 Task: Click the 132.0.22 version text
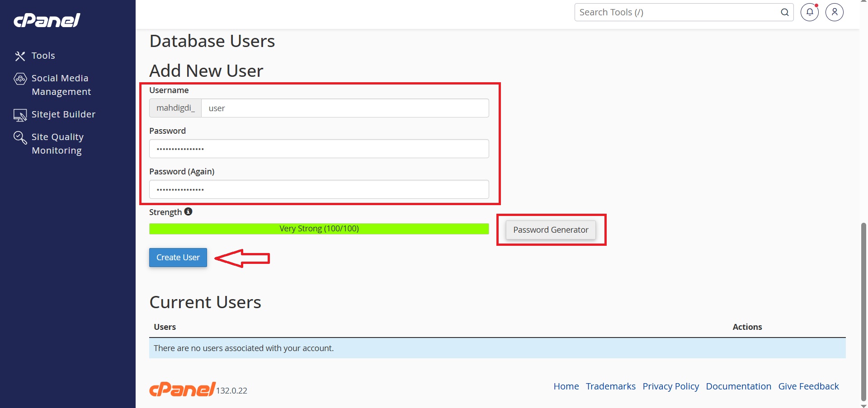click(231, 391)
